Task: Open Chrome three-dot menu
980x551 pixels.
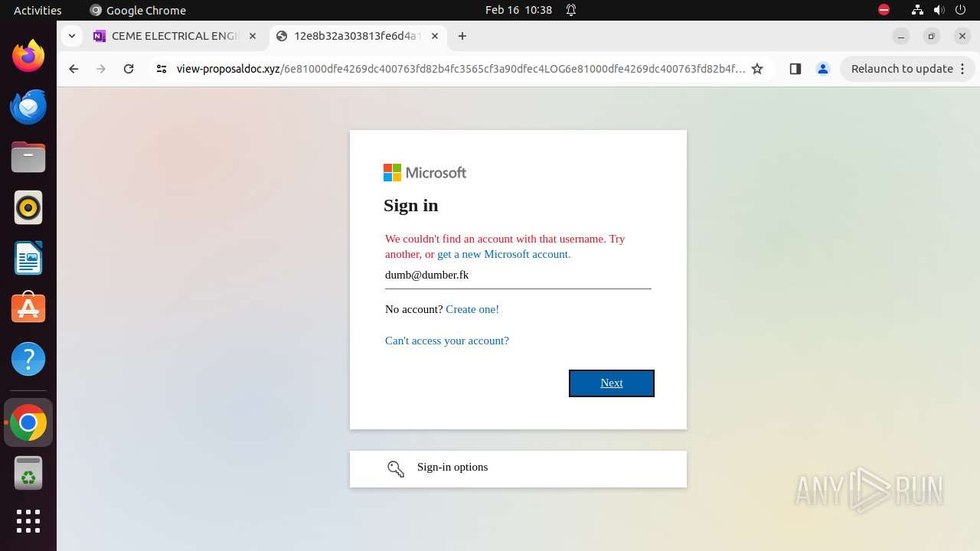Action: 963,69
